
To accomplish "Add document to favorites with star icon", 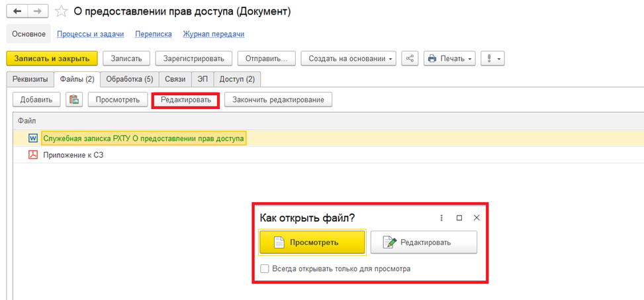I will pyautogui.click(x=62, y=12).
